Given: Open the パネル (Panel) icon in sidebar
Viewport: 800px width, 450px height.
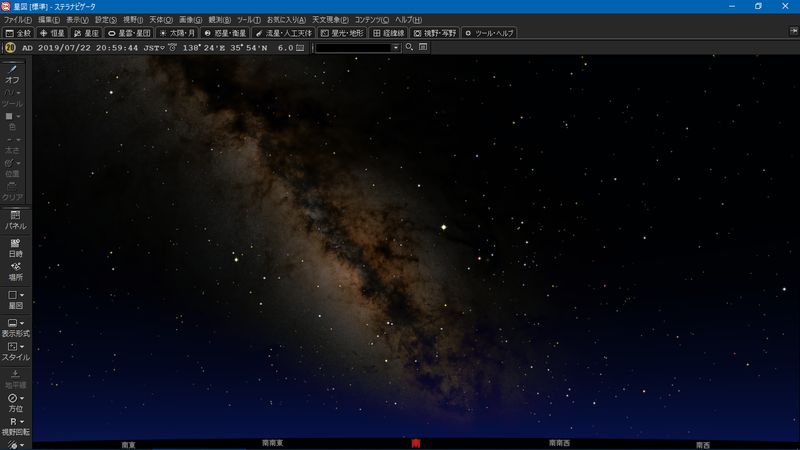Looking at the screenshot, I should click(x=15, y=220).
